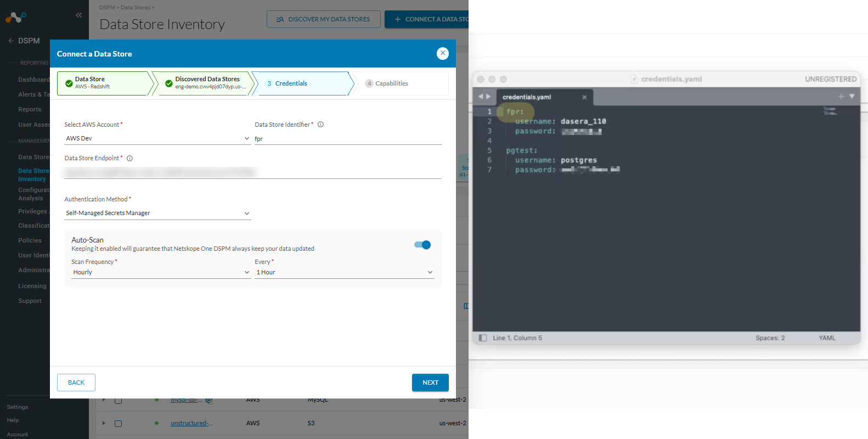The image size is (868, 439).
Task: Go back using the DSPM arrow
Action: [x=11, y=41]
